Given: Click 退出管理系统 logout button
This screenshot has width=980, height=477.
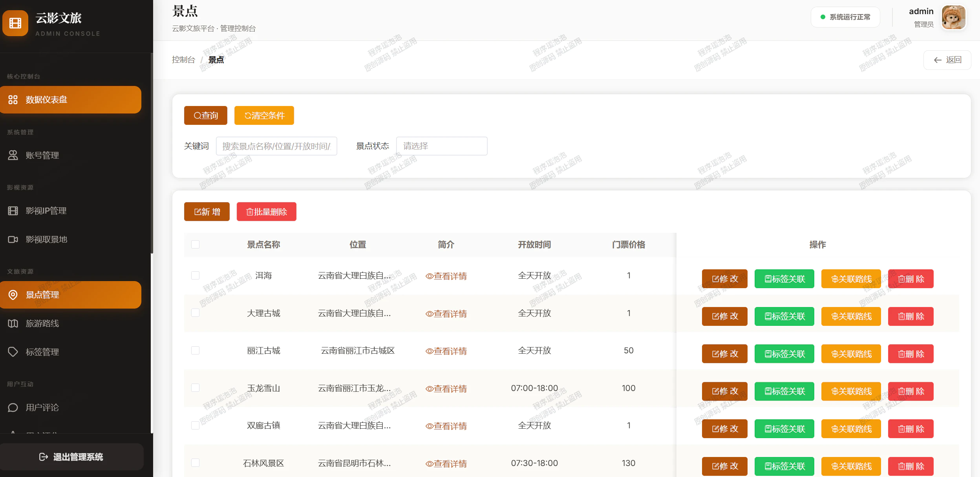Looking at the screenshot, I should coord(72,457).
